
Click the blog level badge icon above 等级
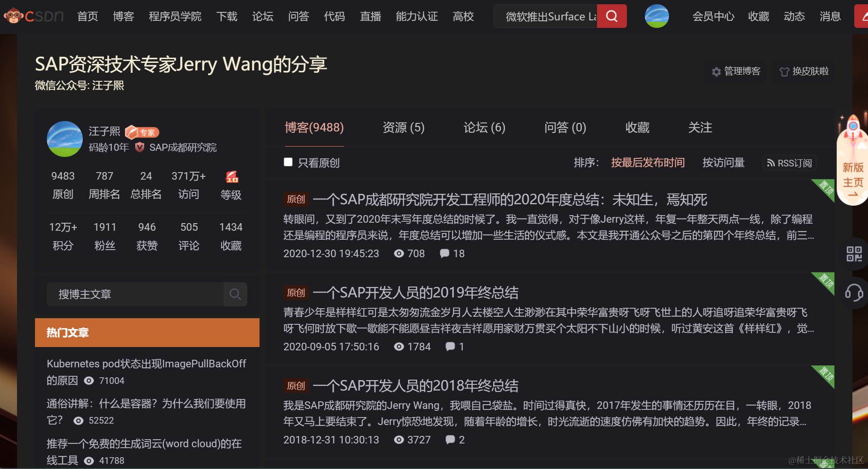pos(232,177)
